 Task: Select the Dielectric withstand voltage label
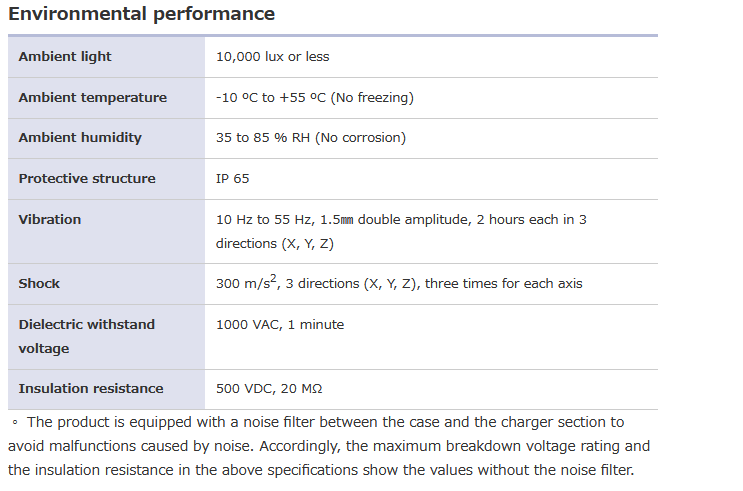click(87, 336)
